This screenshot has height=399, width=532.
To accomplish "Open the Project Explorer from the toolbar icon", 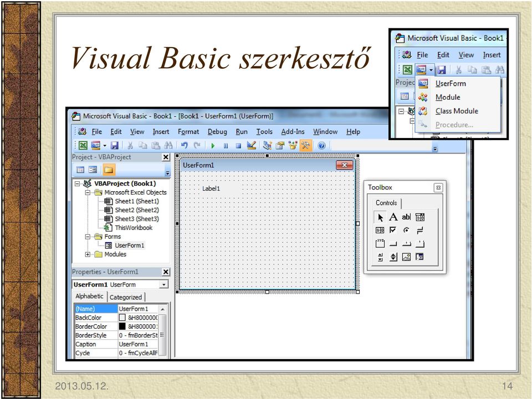I will (x=267, y=146).
